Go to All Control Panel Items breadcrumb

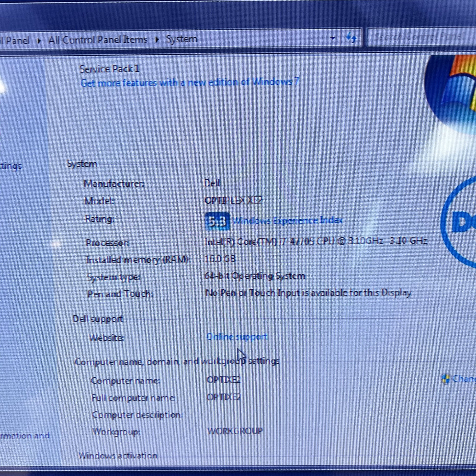(98, 40)
